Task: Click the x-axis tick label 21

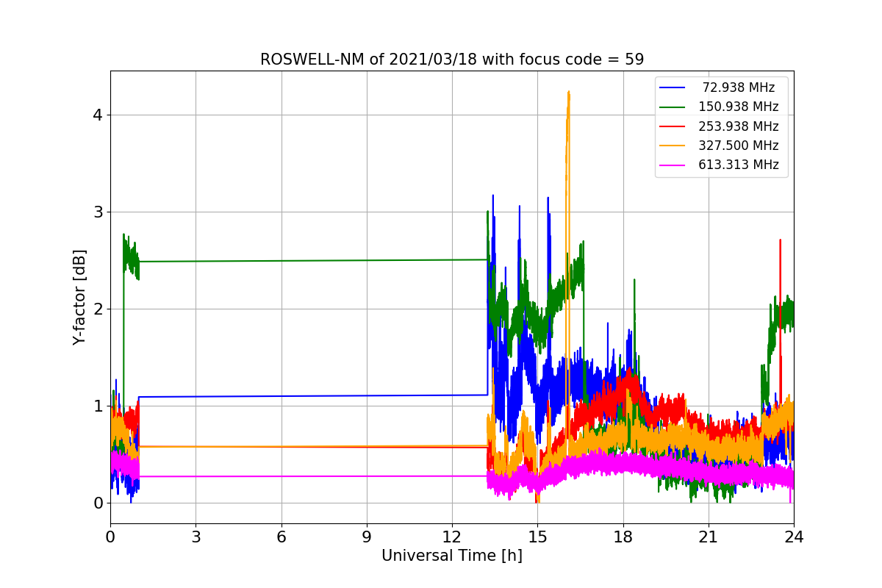Action: (x=709, y=537)
